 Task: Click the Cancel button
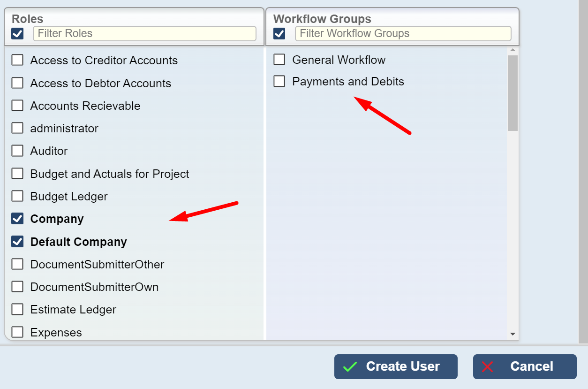pos(524,366)
